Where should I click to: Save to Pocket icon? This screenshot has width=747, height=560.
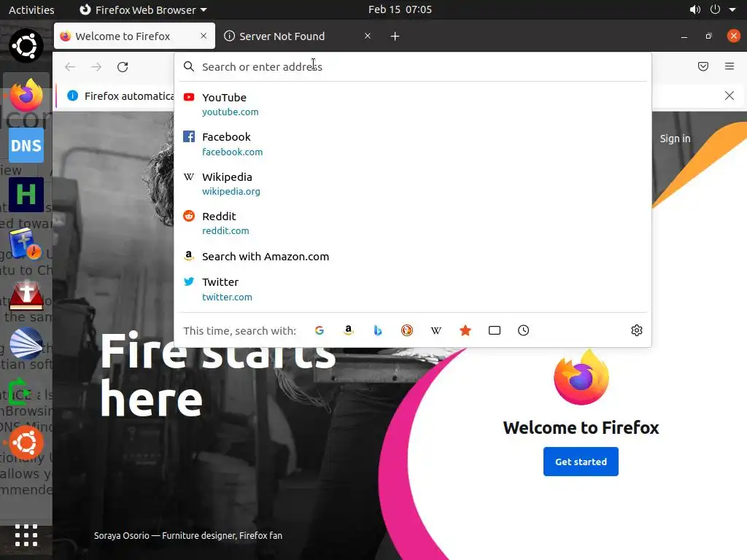click(x=703, y=66)
